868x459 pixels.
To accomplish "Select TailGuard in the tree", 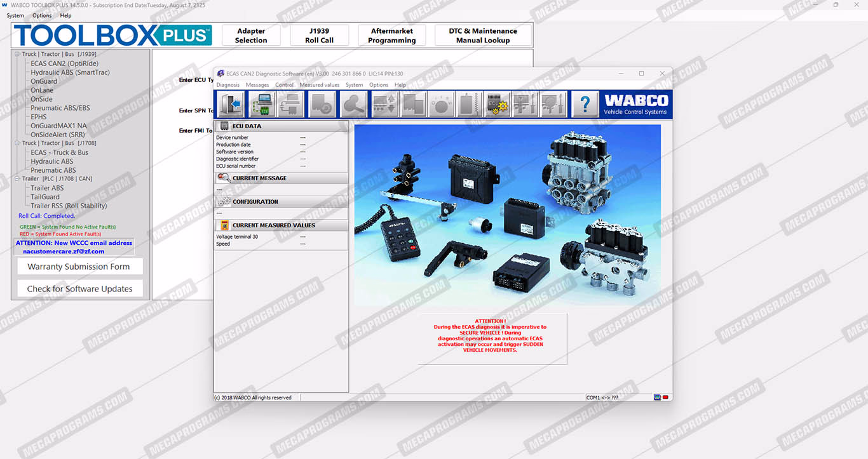I will 45,197.
